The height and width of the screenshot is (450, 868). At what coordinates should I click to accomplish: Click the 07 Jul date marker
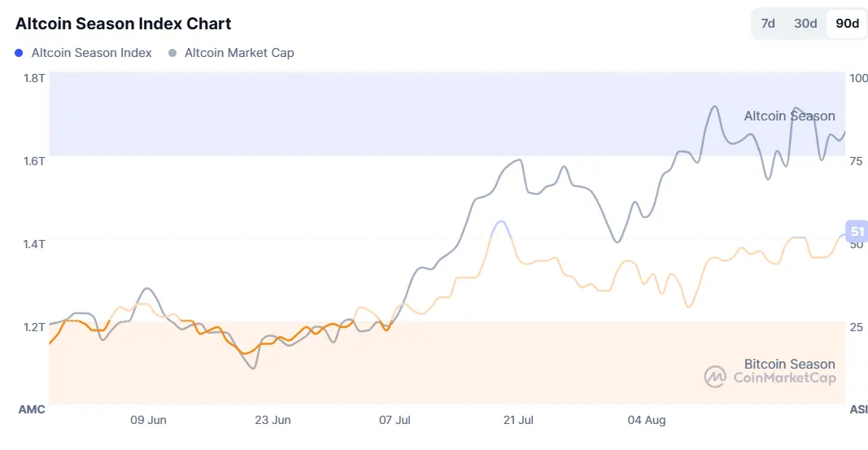pyautogui.click(x=395, y=420)
